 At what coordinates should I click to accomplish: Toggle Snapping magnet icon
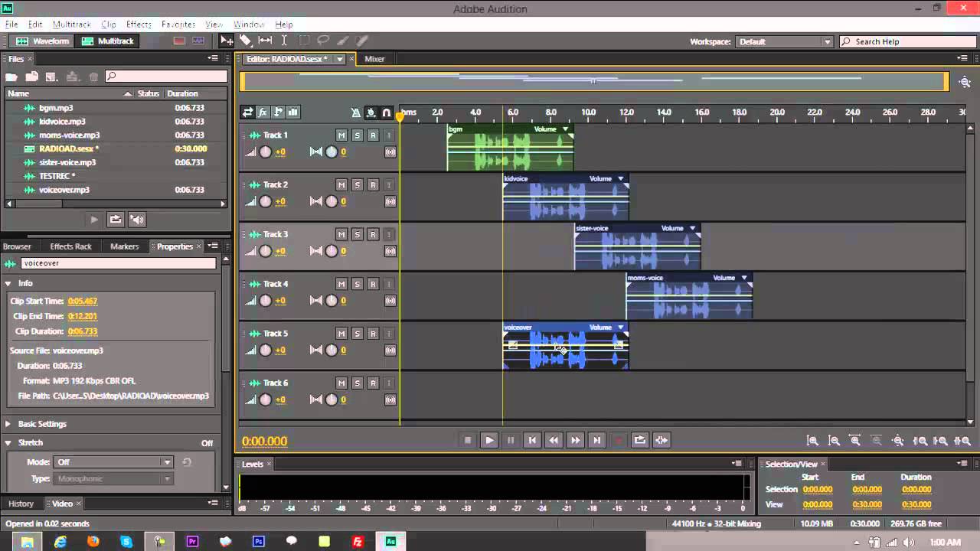click(x=387, y=112)
